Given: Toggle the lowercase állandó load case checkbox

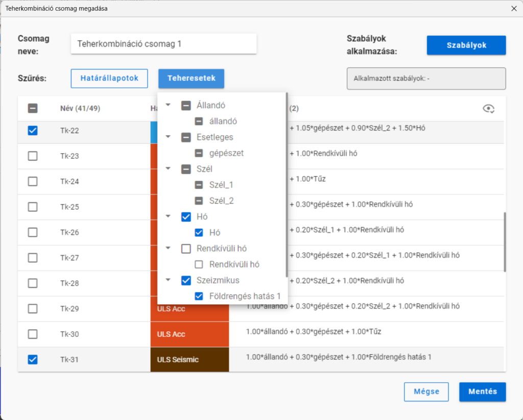Looking at the screenshot, I should click(x=199, y=121).
